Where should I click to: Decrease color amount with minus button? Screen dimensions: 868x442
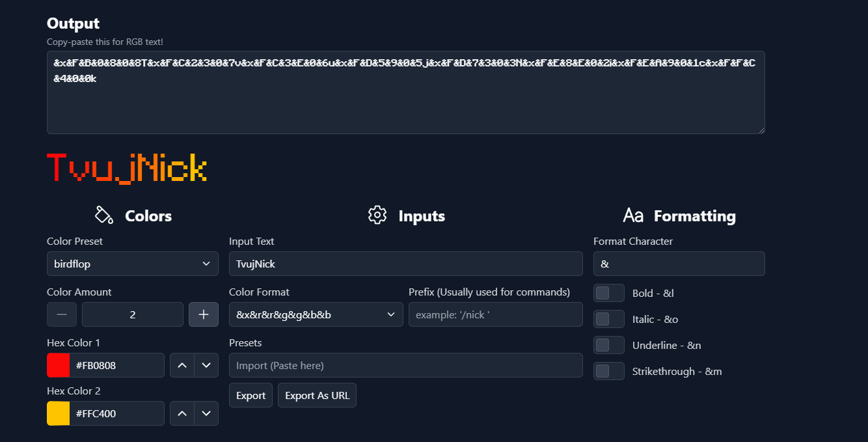(x=62, y=314)
